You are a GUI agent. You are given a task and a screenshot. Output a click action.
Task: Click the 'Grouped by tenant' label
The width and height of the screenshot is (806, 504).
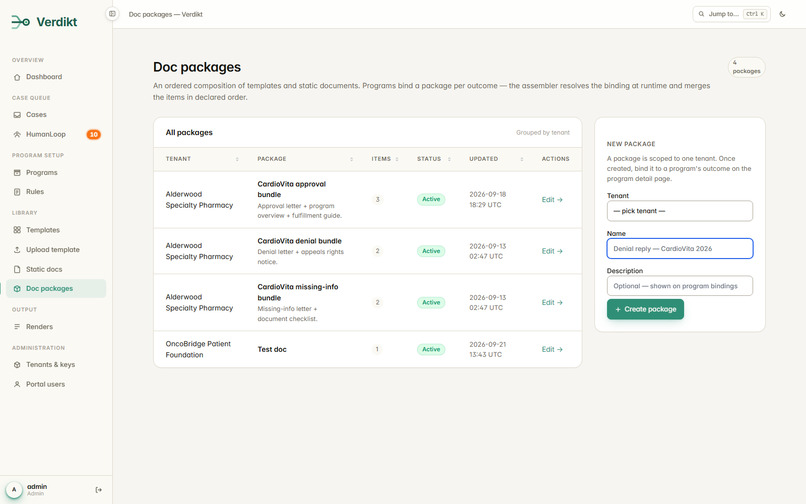(x=543, y=133)
